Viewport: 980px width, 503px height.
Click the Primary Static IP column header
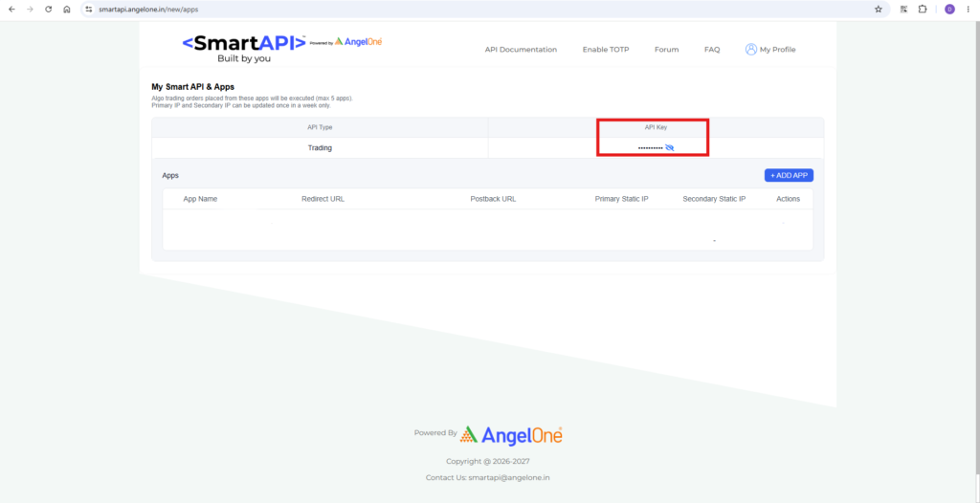click(x=621, y=199)
